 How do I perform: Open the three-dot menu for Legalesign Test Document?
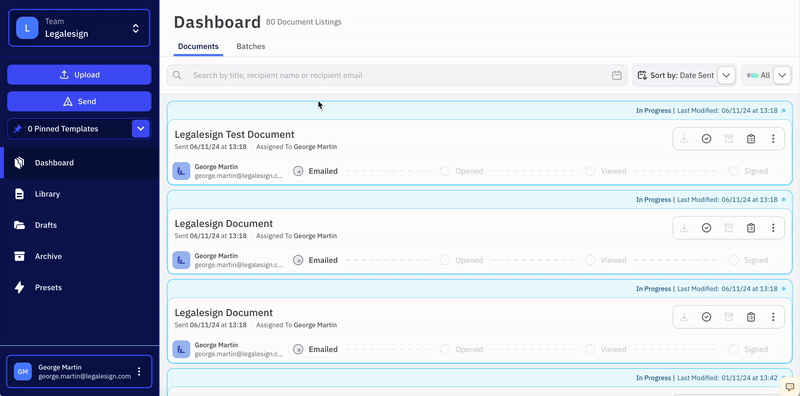(x=773, y=139)
